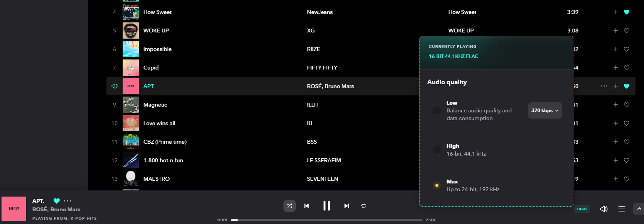
Task: Skip to next track
Action: coord(347,206)
